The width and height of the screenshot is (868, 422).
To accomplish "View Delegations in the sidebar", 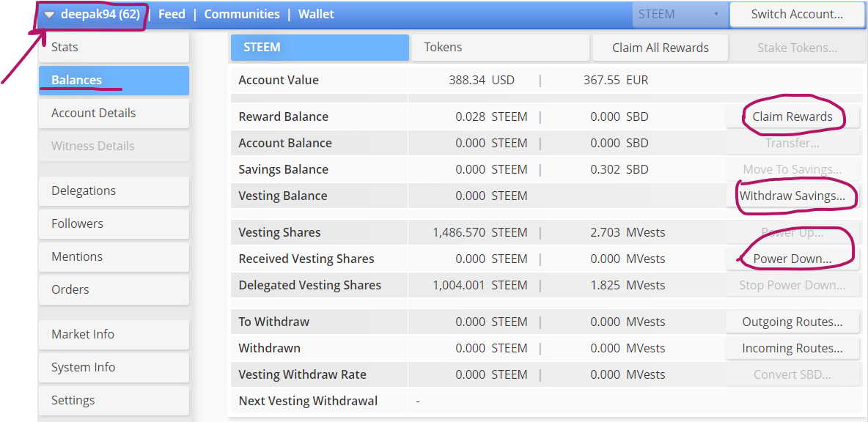I will (114, 191).
